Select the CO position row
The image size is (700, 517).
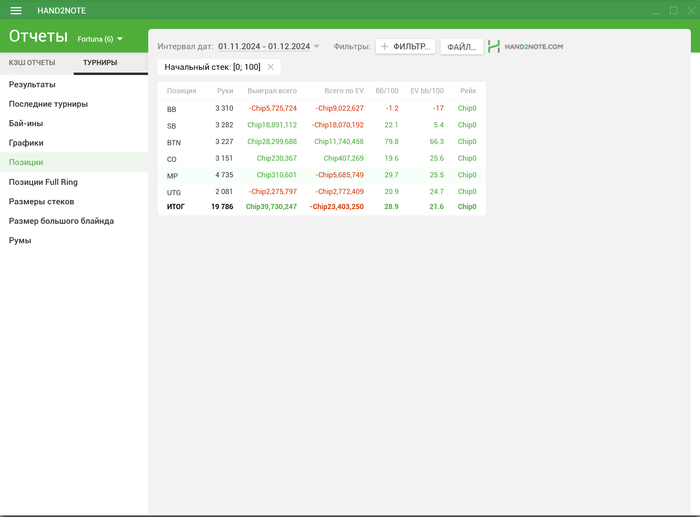(x=321, y=158)
